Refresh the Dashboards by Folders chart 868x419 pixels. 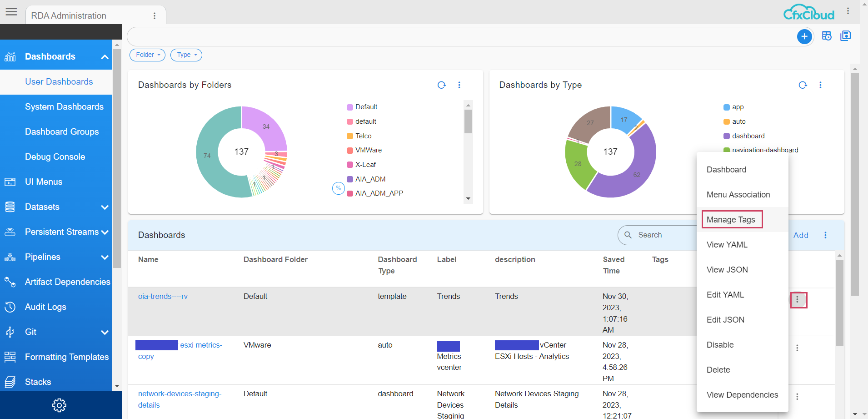441,85
